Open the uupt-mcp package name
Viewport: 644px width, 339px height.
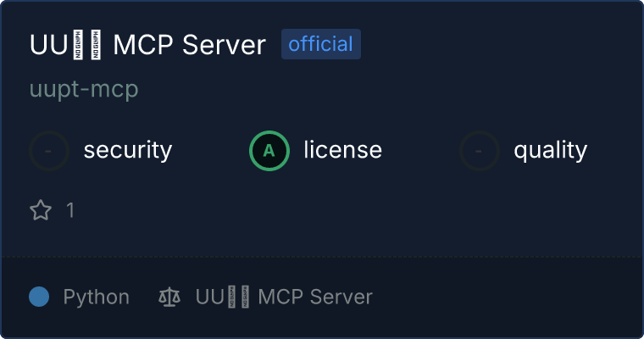pyautogui.click(x=84, y=89)
